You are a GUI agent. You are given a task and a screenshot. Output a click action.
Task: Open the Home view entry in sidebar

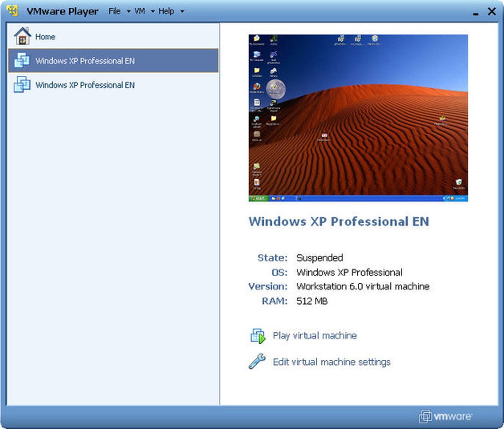[45, 37]
